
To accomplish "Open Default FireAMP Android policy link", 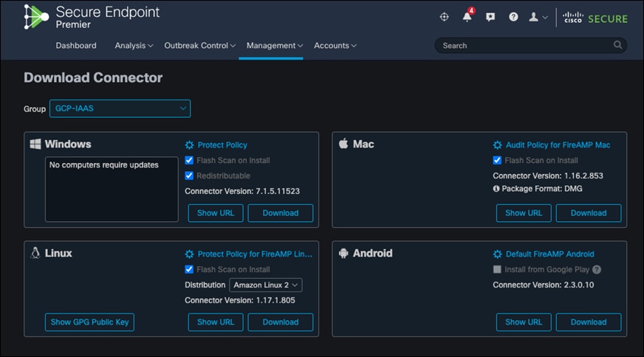I will [550, 254].
